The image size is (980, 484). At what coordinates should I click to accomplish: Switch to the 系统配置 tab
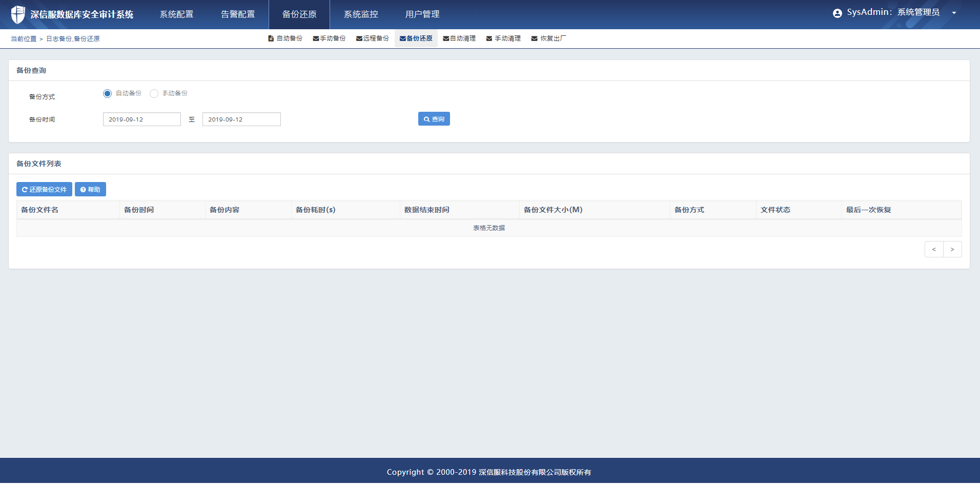[x=176, y=14]
